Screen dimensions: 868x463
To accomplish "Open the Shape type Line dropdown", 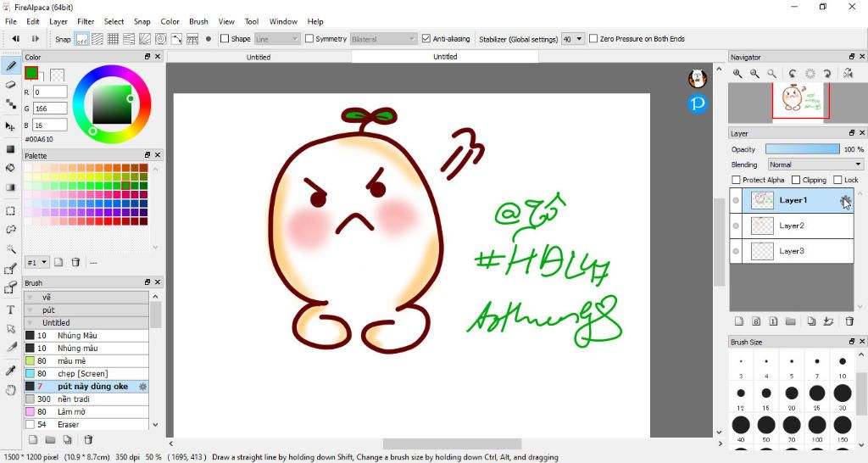I will tap(277, 39).
